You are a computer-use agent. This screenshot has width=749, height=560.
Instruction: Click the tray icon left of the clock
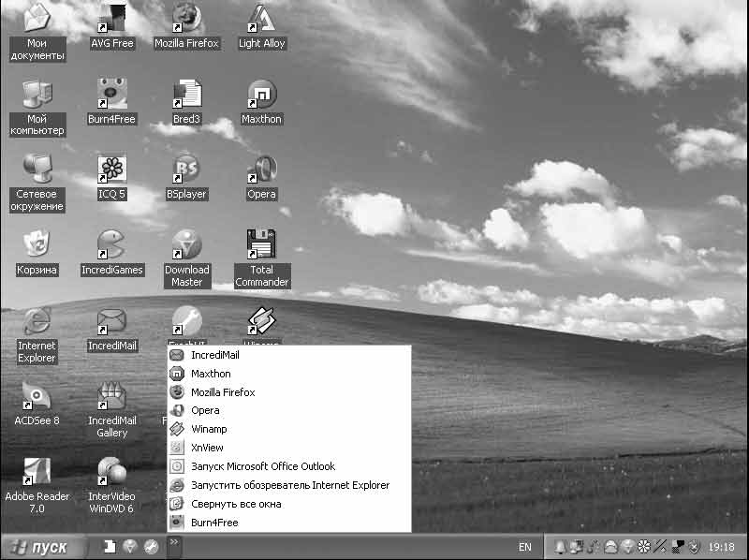(695, 547)
